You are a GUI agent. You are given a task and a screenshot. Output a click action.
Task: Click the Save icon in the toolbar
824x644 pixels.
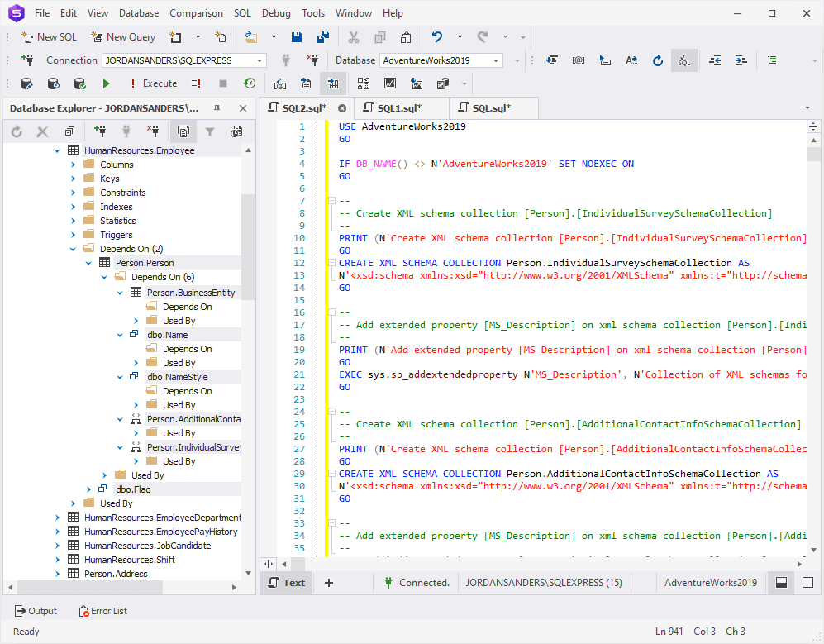click(297, 37)
